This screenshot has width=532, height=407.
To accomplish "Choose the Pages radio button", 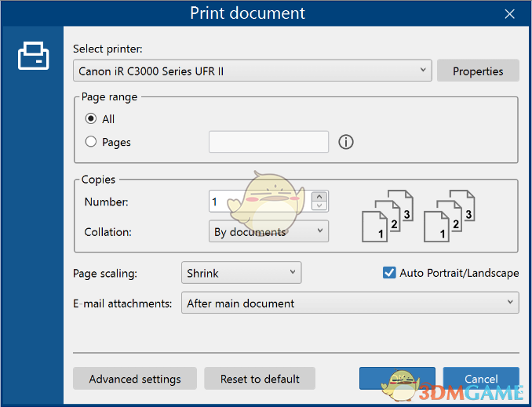I will coord(91,142).
